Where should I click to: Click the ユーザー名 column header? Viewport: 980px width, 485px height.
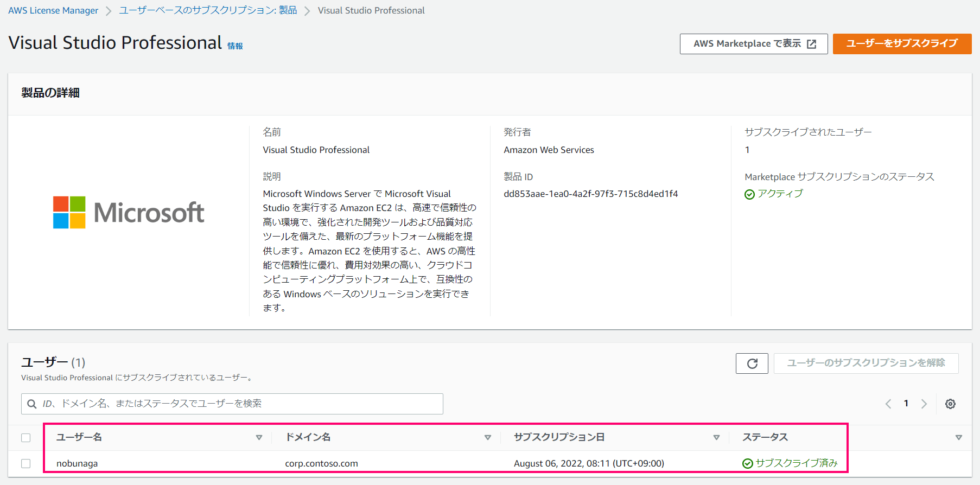point(79,437)
